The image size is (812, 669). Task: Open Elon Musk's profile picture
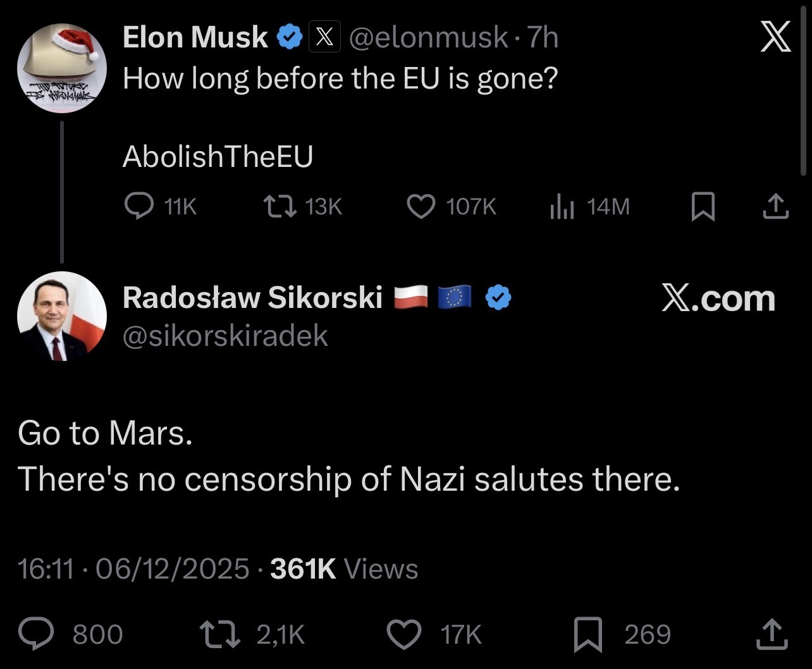(x=61, y=68)
